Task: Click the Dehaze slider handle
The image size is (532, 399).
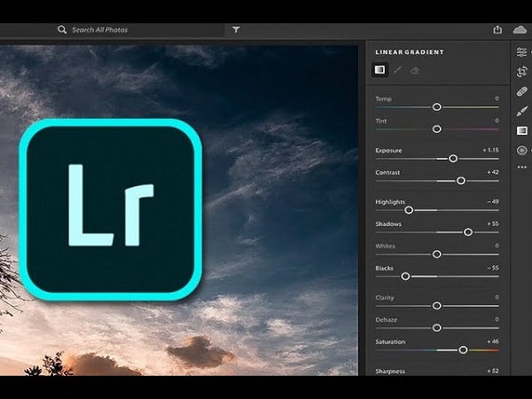Action: (x=436, y=328)
